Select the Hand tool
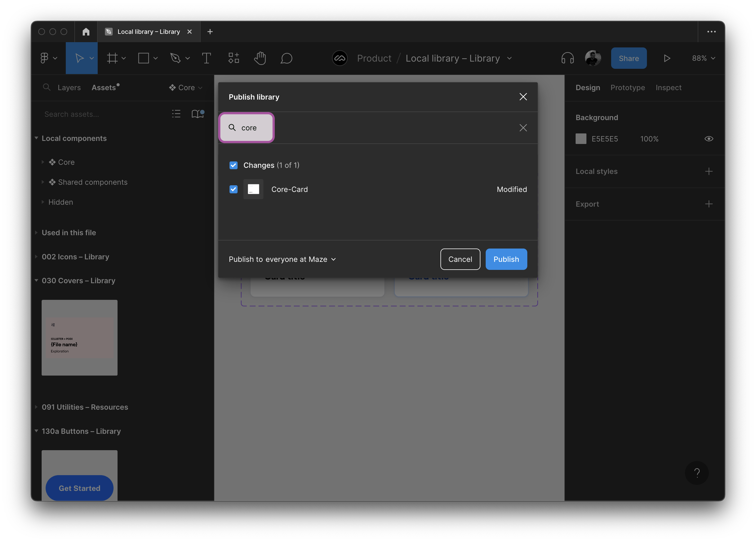 click(260, 58)
